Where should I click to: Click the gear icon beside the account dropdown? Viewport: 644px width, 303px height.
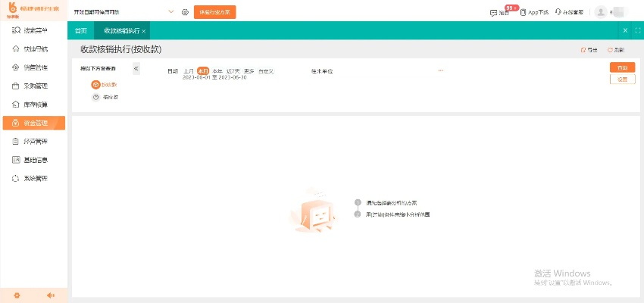coord(184,12)
